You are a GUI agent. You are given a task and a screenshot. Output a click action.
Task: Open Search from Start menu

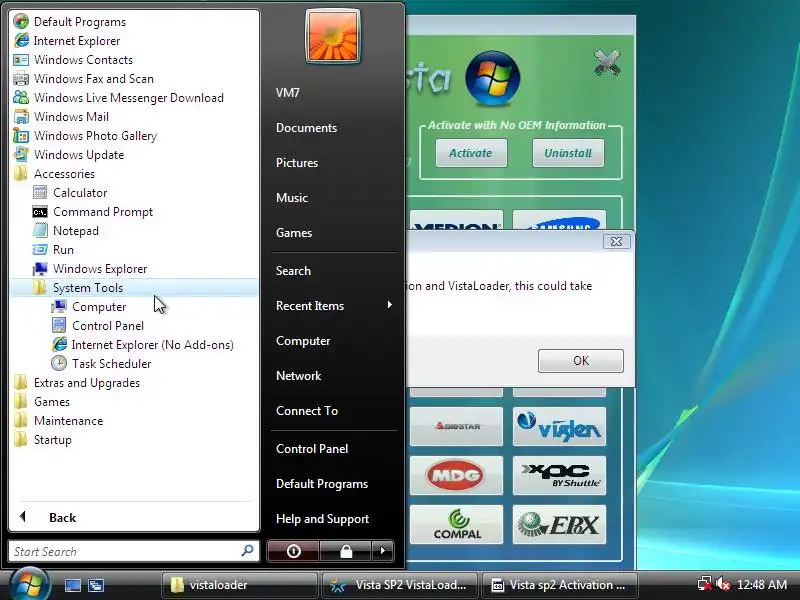click(x=293, y=271)
